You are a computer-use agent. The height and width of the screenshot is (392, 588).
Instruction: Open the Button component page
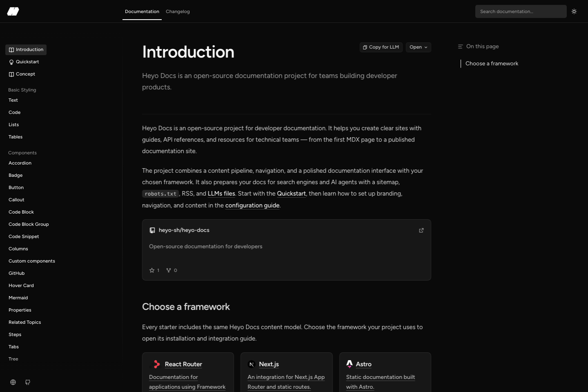coord(16,188)
